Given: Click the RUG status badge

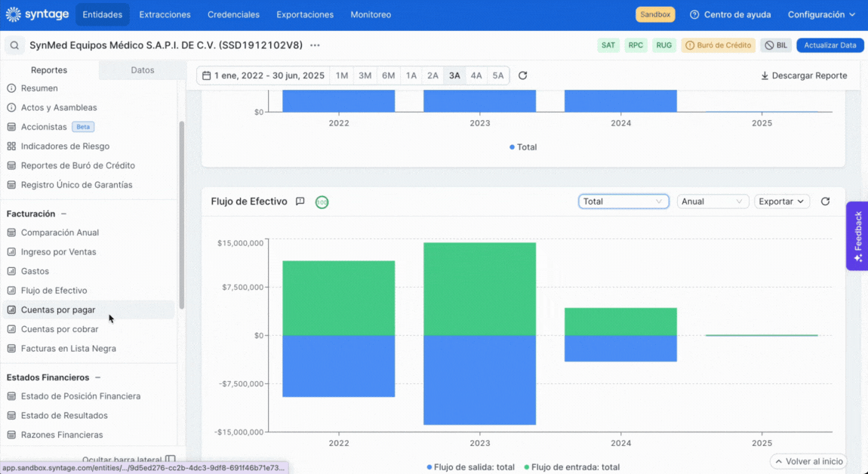Looking at the screenshot, I should (x=663, y=45).
